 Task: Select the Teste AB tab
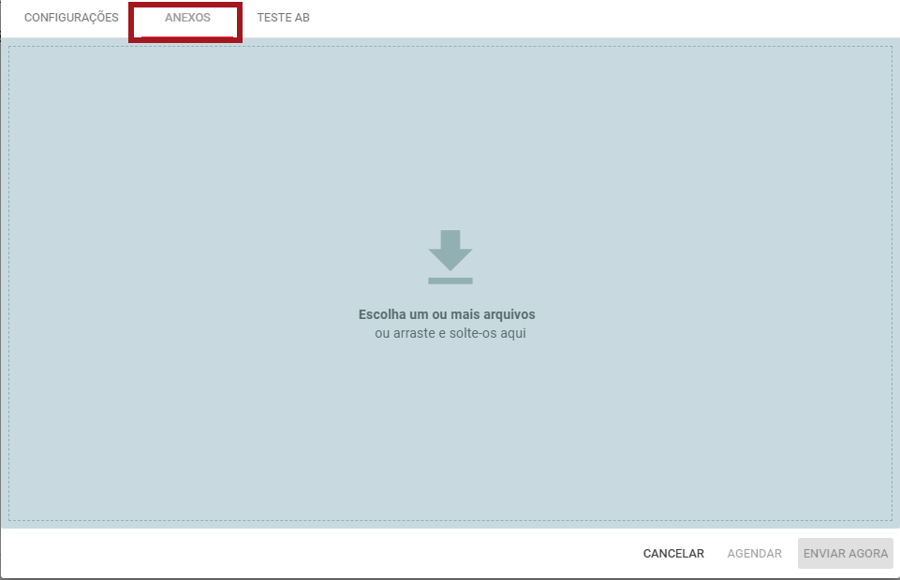click(283, 18)
